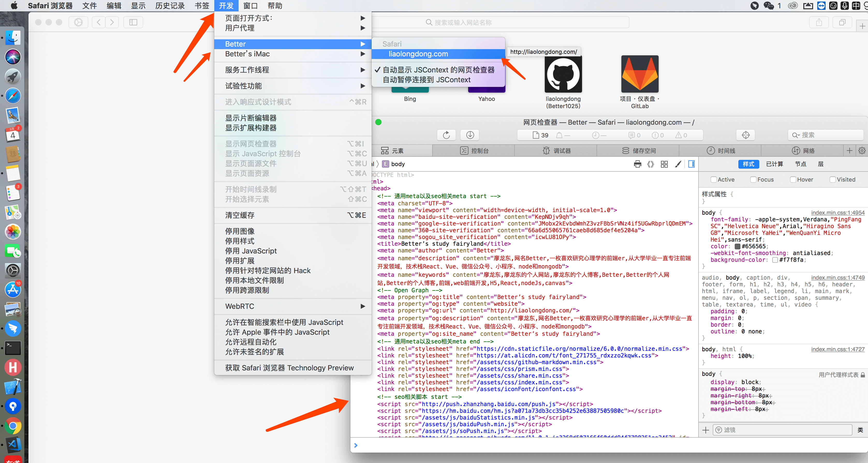Screen dimensions: 868x463
Task: Click the #f7f8fa background color swatch
Action: point(775,260)
